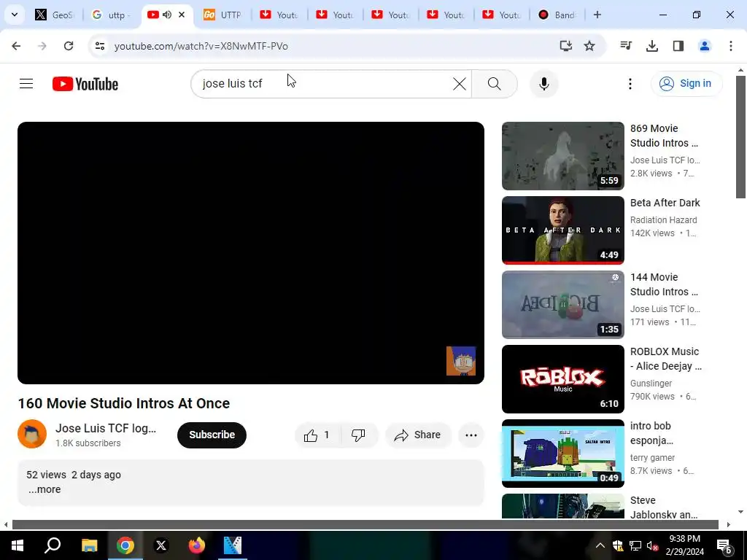Go back in Chrome browser
This screenshot has width=747, height=560.
[x=16, y=46]
